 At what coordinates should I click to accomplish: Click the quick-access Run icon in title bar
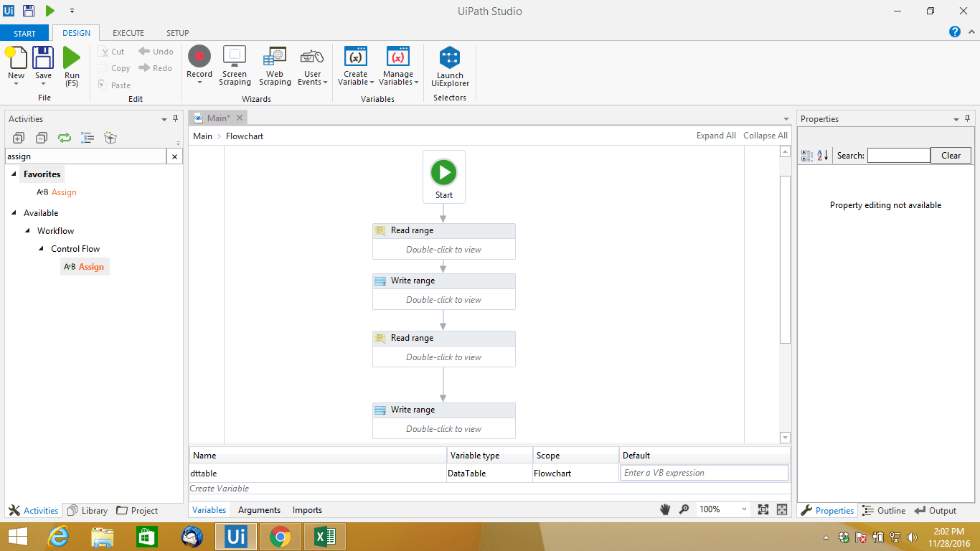coord(50,11)
